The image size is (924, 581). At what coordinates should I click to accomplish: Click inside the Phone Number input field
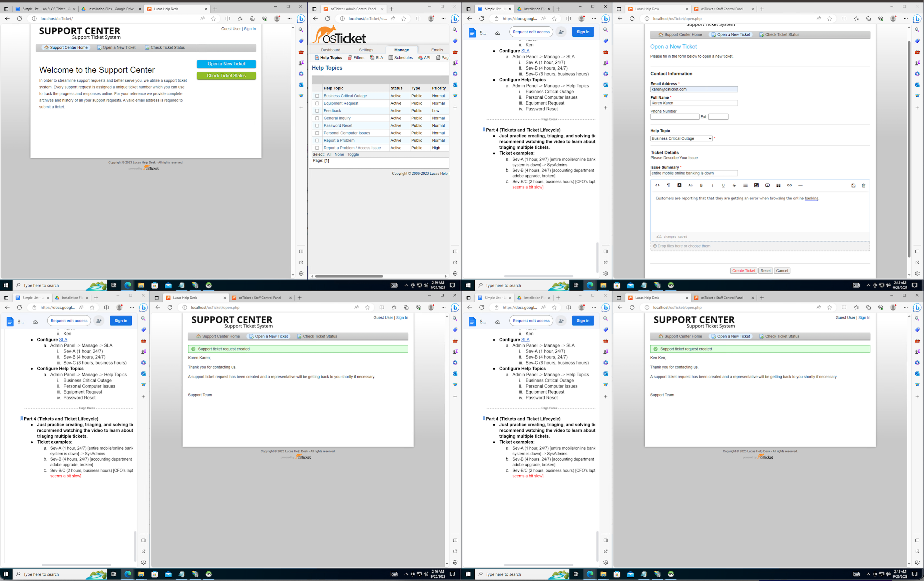point(674,117)
